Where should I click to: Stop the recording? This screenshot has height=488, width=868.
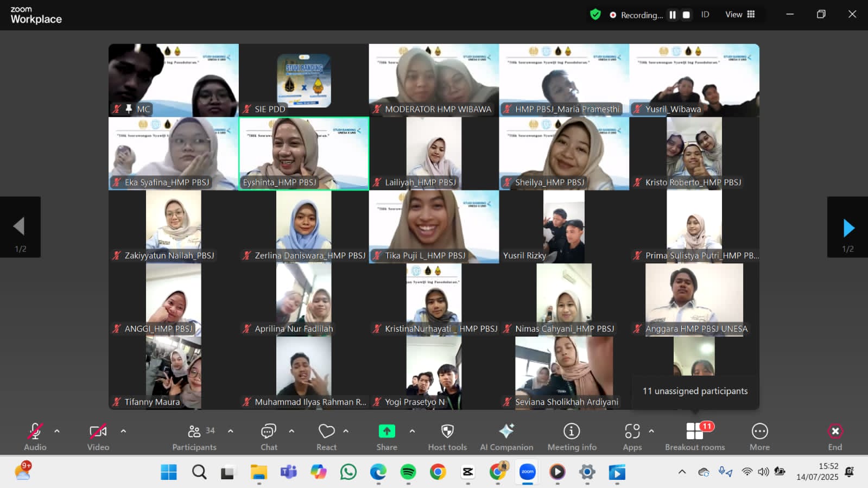point(686,15)
